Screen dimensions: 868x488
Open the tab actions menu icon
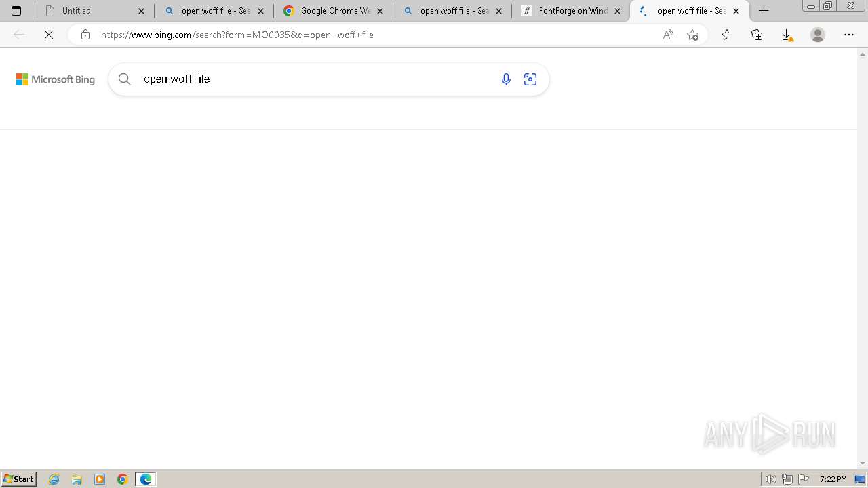tap(16, 11)
